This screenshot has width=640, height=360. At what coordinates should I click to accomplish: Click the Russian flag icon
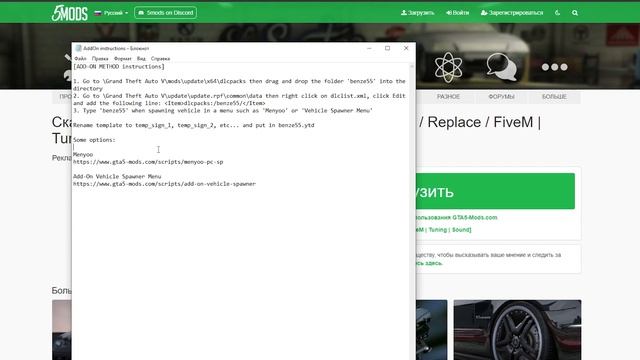coord(98,13)
